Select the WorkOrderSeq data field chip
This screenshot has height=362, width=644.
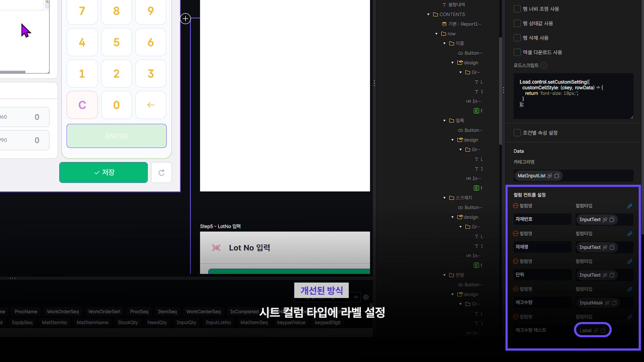[63, 312]
